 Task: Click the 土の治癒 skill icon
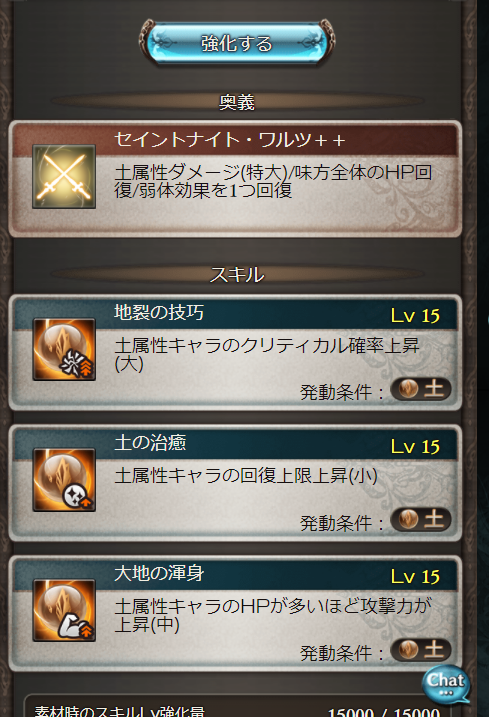(x=64, y=480)
